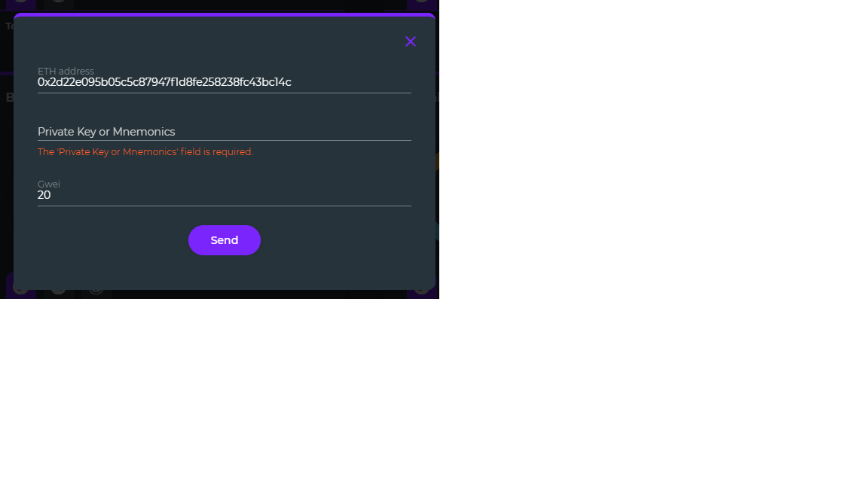Focus the ETH address input field
Screen dimensions: 868x488
(225, 82)
